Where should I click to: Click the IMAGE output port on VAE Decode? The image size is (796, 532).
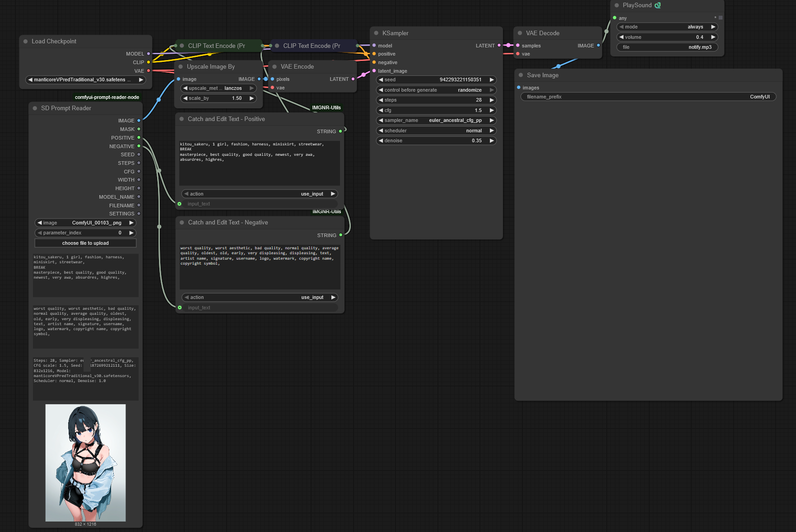point(598,45)
